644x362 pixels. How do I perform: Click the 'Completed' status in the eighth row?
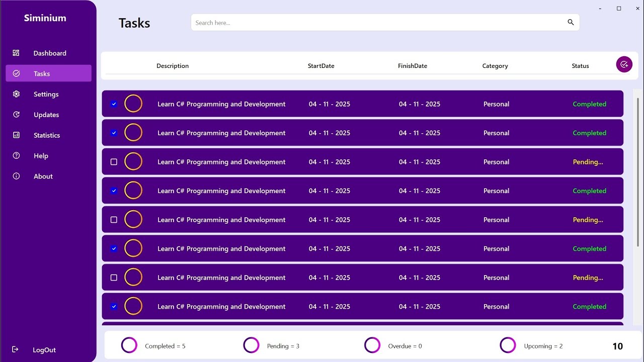[x=589, y=307]
